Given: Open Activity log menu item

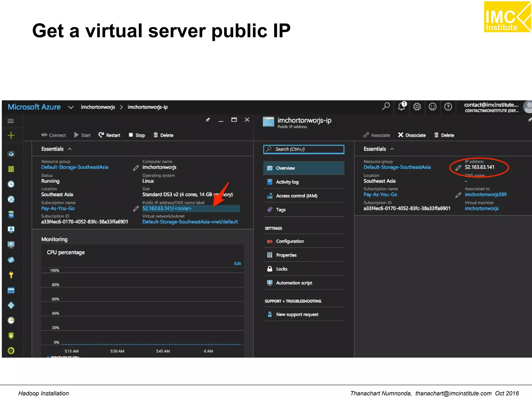Looking at the screenshot, I should coord(304,182).
